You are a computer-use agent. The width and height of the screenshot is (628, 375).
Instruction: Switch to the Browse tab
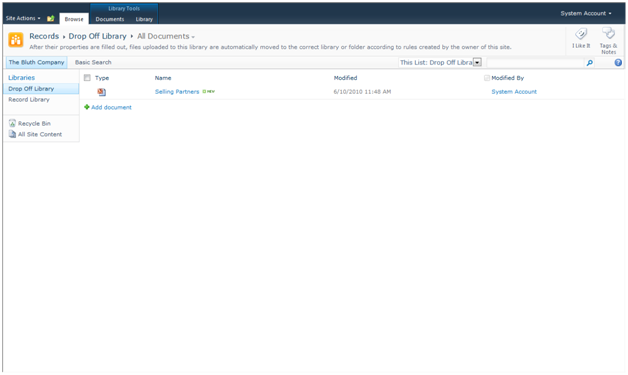click(74, 19)
